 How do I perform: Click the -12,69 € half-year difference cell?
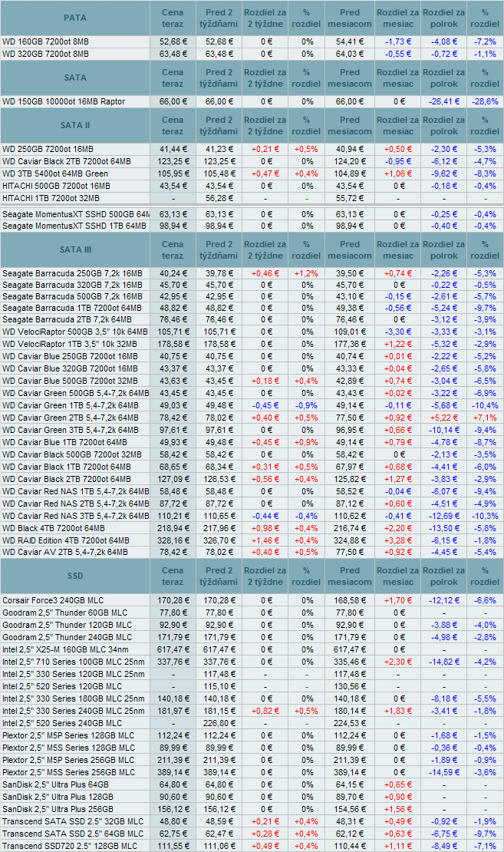pyautogui.click(x=443, y=517)
